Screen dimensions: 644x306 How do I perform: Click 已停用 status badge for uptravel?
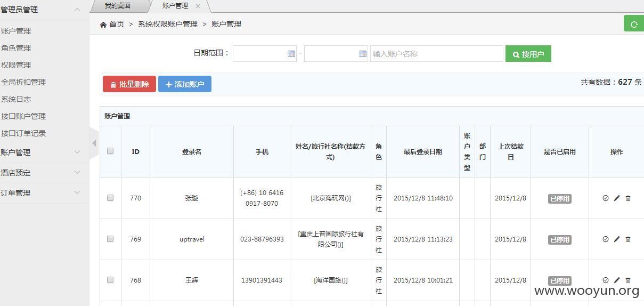(560, 239)
